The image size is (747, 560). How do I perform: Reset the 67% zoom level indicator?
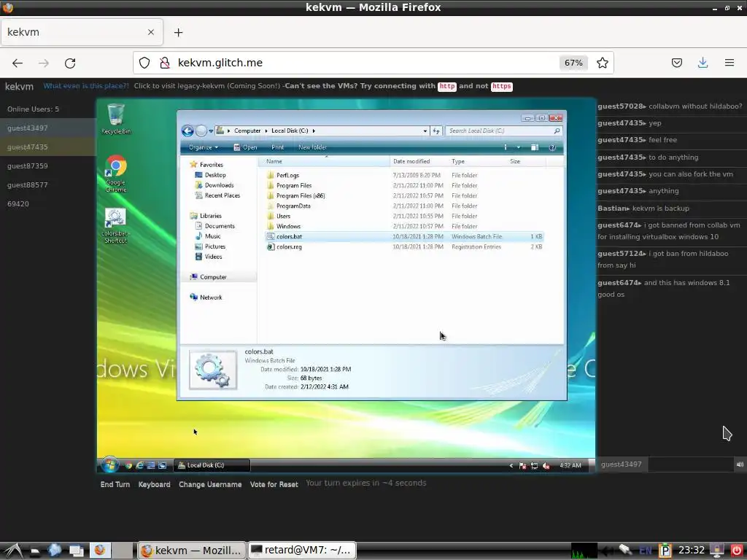pos(573,63)
